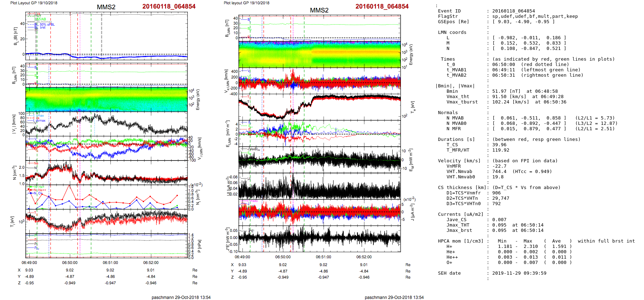
Task: Click the t_0 red dotted line time entry
Action: 503,65
